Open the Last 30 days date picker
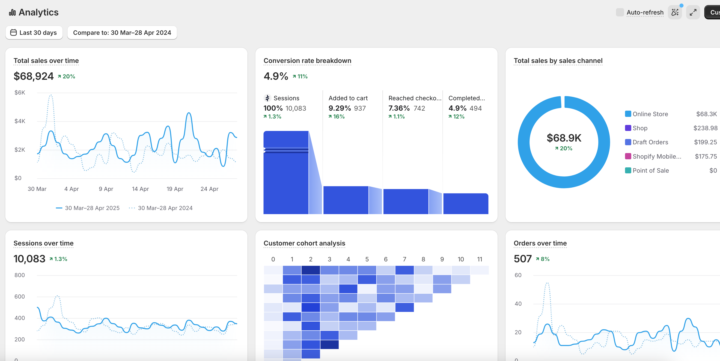720x361 pixels. (34, 33)
